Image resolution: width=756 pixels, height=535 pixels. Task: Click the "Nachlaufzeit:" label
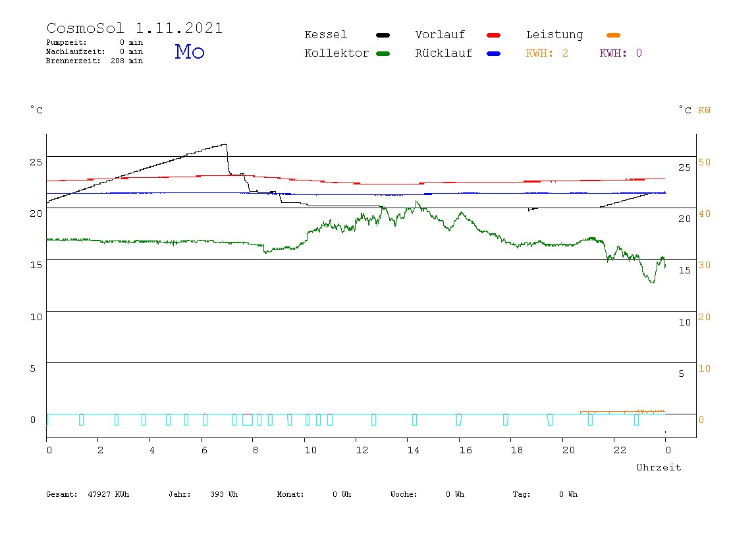coord(76,51)
